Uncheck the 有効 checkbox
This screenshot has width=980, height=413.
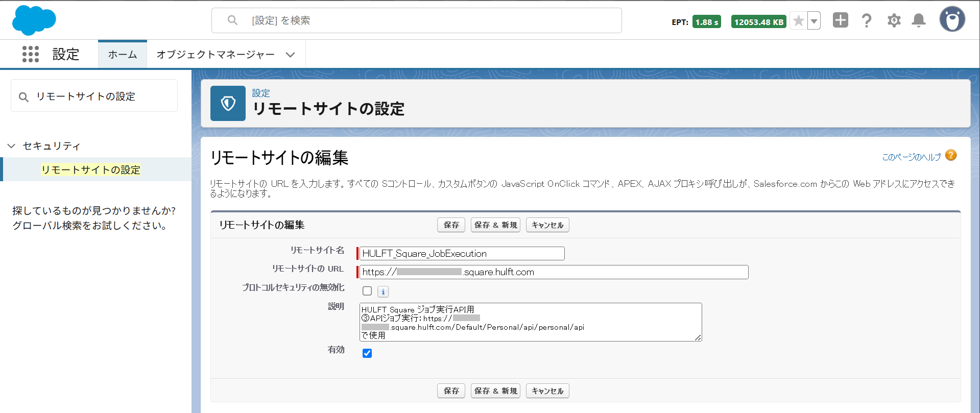(x=367, y=353)
